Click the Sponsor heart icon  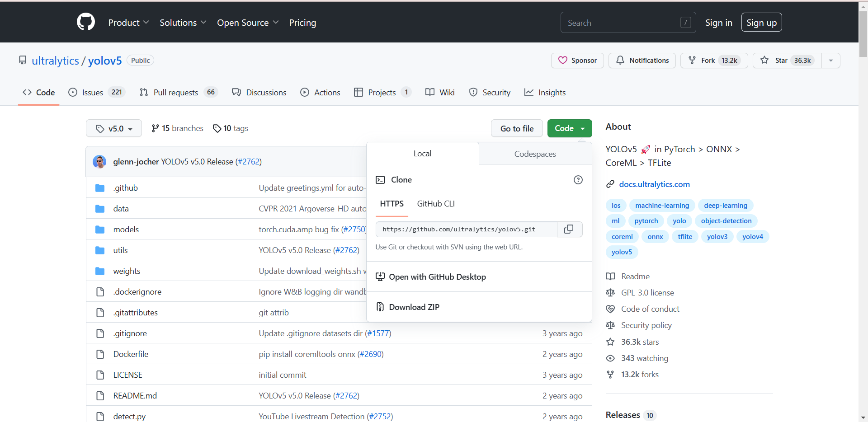point(562,60)
